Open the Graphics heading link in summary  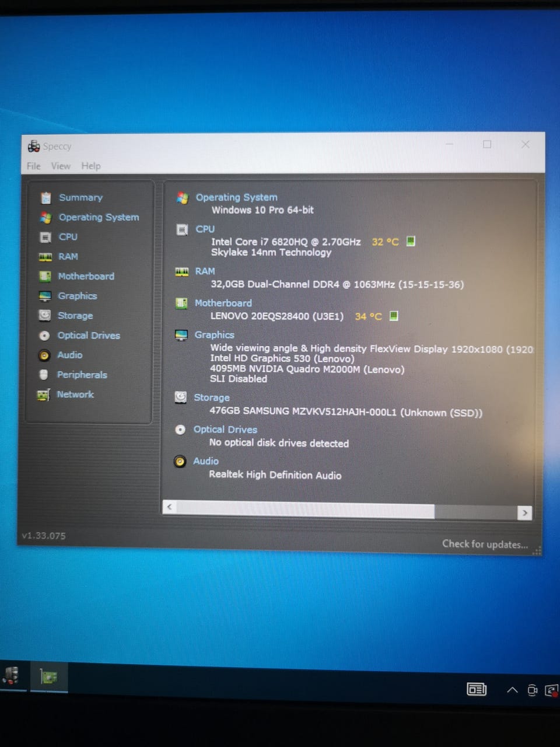click(214, 335)
